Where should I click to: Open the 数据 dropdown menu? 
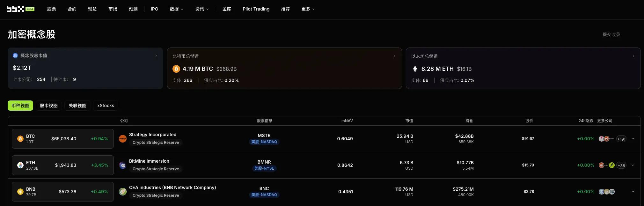[x=177, y=9]
